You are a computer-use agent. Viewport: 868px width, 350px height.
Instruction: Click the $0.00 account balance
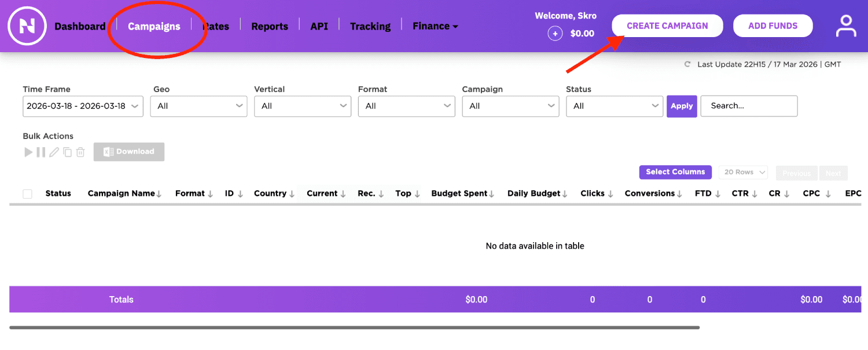pyautogui.click(x=582, y=34)
